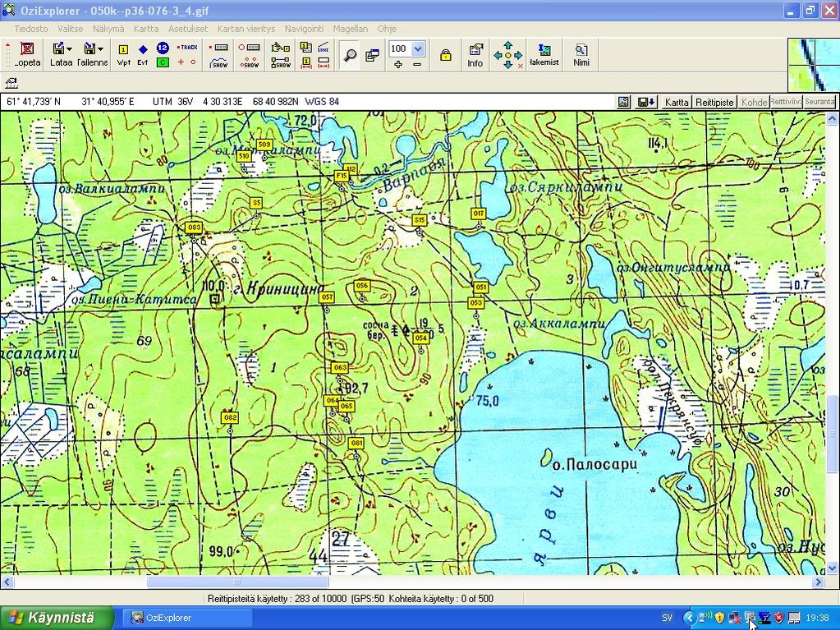
Task: Click the Nimi name search icon
Action: click(581, 55)
